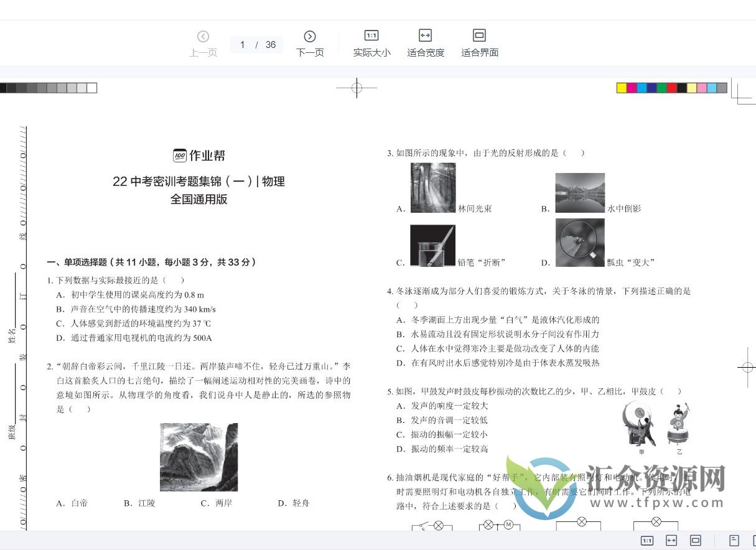Screen dimensions: 756x550
Task: Click the fit-page icon in bottom status bar
Action: [x=696, y=540]
